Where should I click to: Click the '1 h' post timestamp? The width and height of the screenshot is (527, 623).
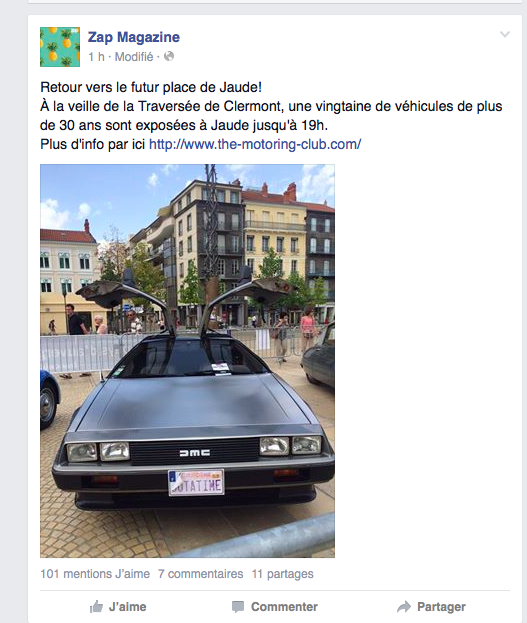[x=96, y=57]
